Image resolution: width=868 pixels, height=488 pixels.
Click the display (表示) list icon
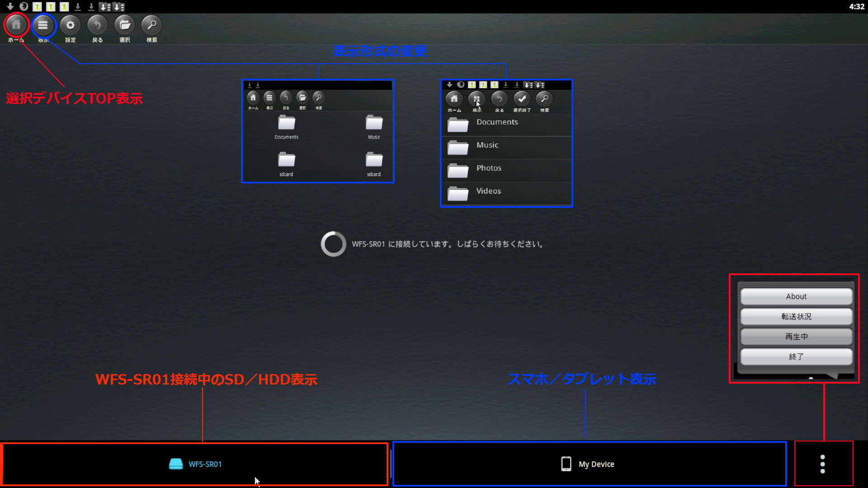coord(43,25)
